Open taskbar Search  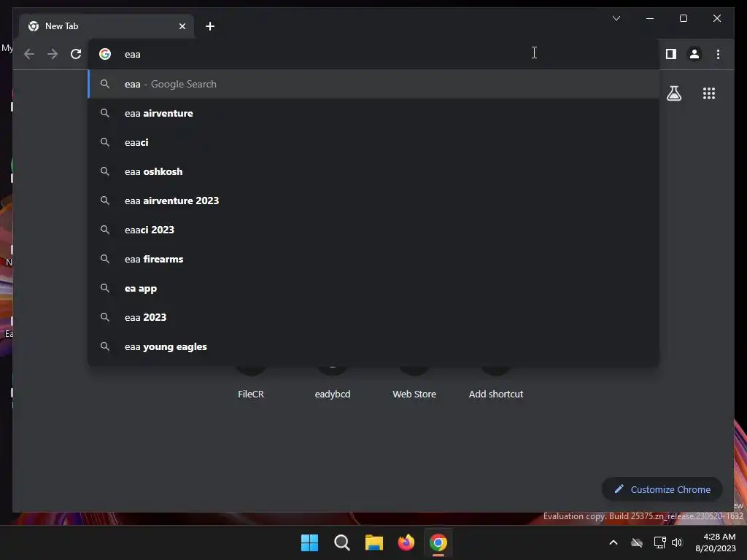pyautogui.click(x=342, y=542)
